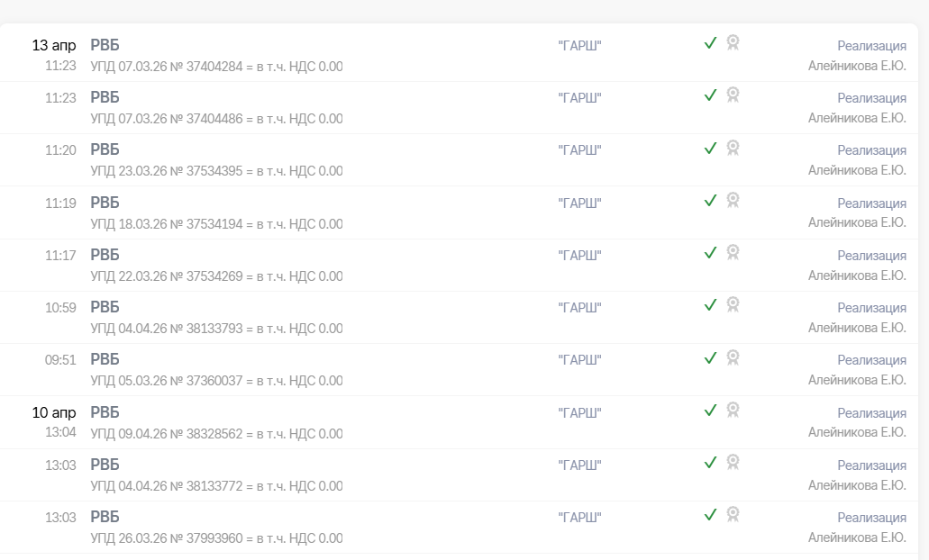Image resolution: width=929 pixels, height=560 pixels.
Task: Click "ГАРШ" organization on the 11:17 row
Action: pos(579,255)
